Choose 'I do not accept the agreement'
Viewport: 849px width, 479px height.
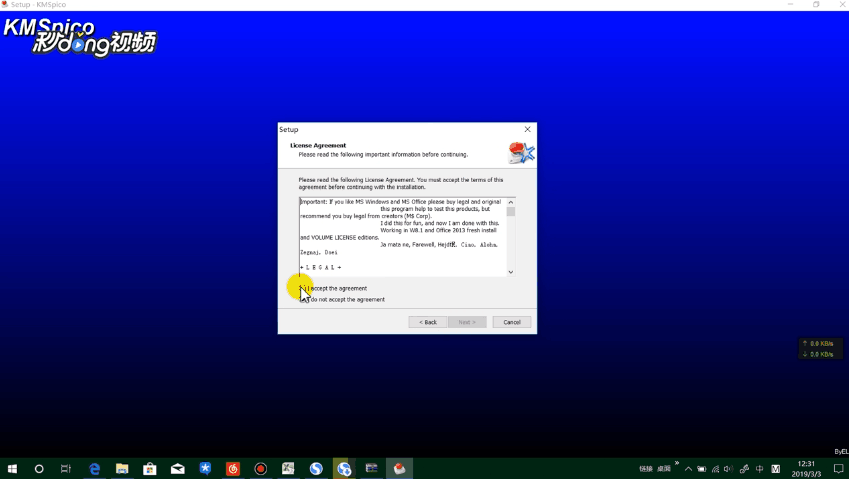[x=303, y=299]
